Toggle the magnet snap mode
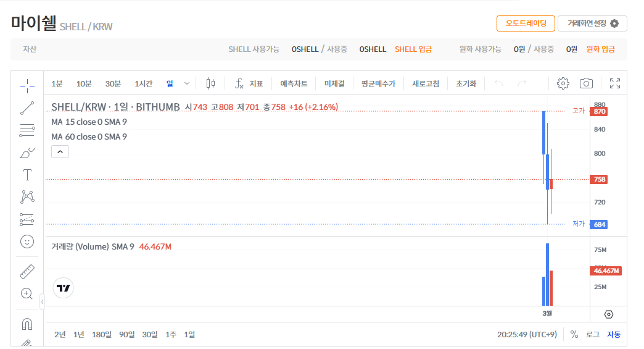 (x=27, y=324)
